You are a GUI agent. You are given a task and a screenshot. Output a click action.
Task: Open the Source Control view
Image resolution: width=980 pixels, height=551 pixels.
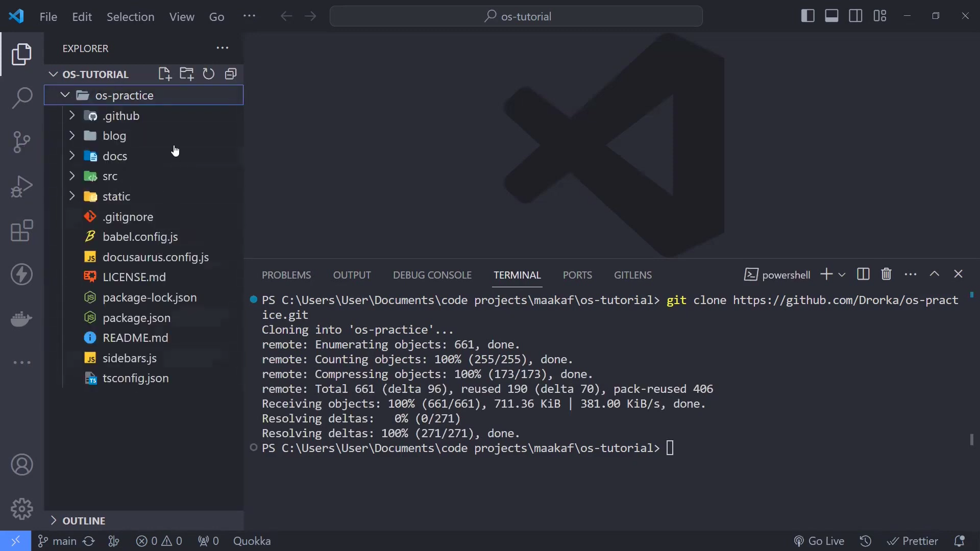21,142
